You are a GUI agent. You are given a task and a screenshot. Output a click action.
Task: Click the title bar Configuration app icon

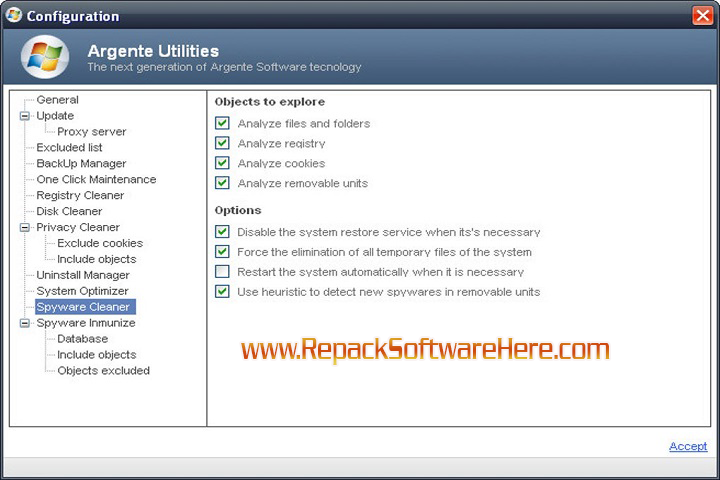click(x=14, y=15)
